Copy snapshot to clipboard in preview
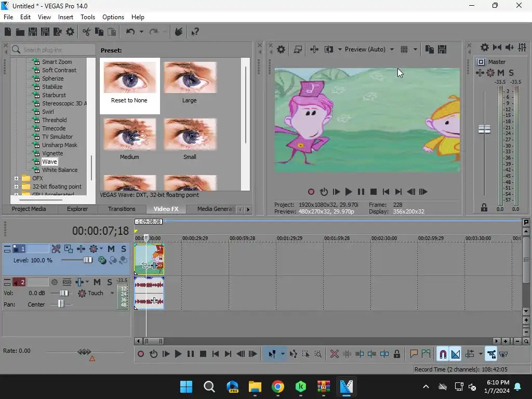 (x=430, y=49)
